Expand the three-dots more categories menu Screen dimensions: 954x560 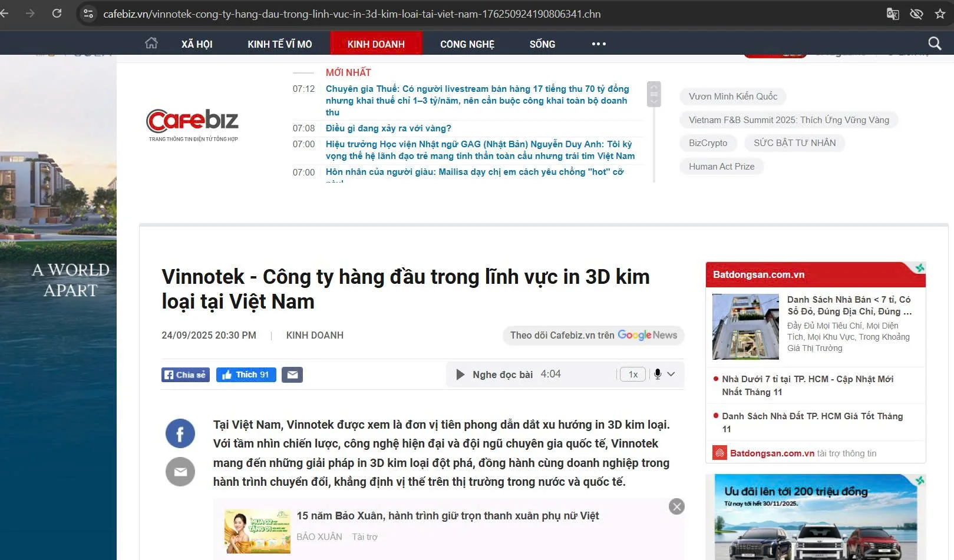pyautogui.click(x=599, y=44)
